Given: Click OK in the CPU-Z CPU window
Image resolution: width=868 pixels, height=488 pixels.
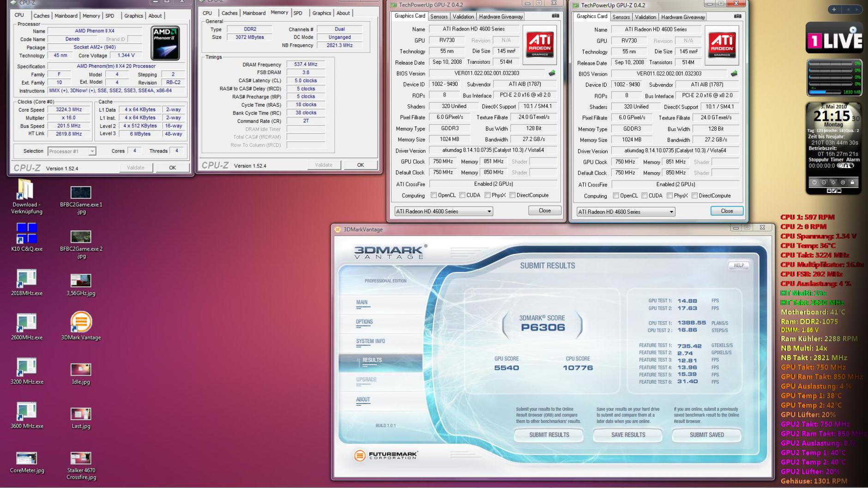Looking at the screenshot, I should pos(172,168).
